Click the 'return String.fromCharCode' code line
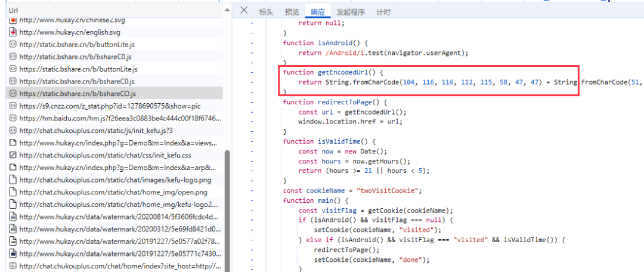644x272 pixels. (471, 82)
